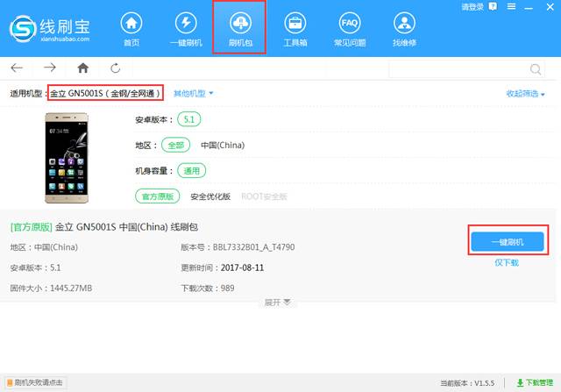Select the 安全优化版 tab
The image size is (561, 392).
point(210,196)
